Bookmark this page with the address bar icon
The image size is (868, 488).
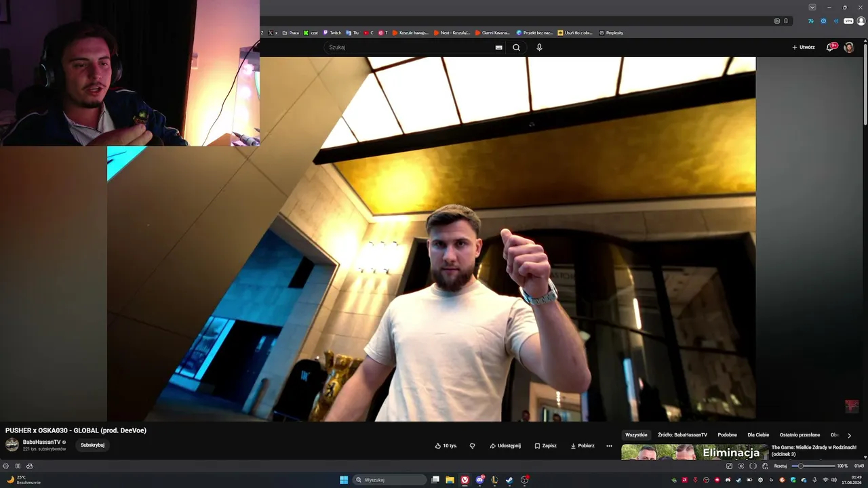(x=786, y=21)
